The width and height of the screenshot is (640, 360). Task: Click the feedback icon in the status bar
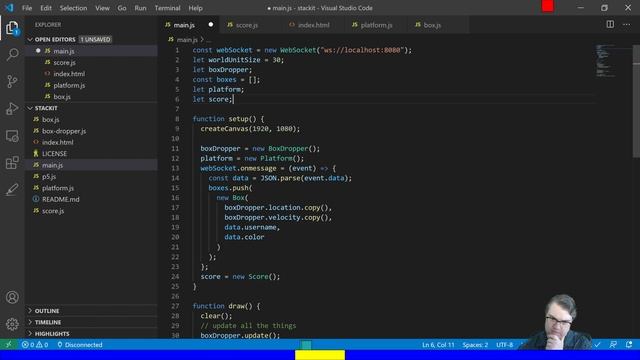click(613, 344)
